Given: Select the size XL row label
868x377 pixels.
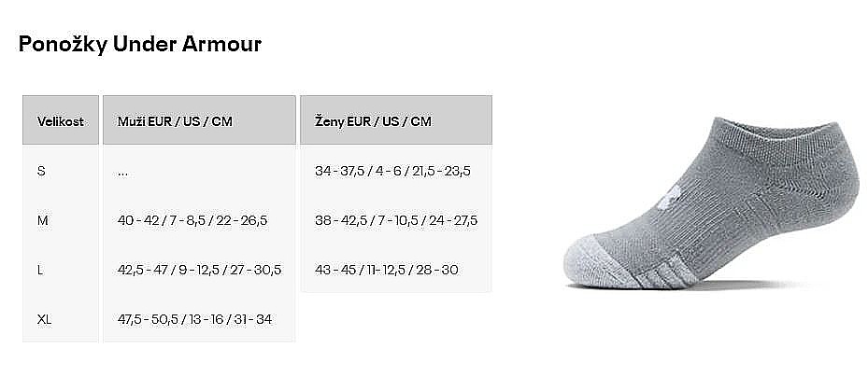Looking at the screenshot, I should pos(44,319).
